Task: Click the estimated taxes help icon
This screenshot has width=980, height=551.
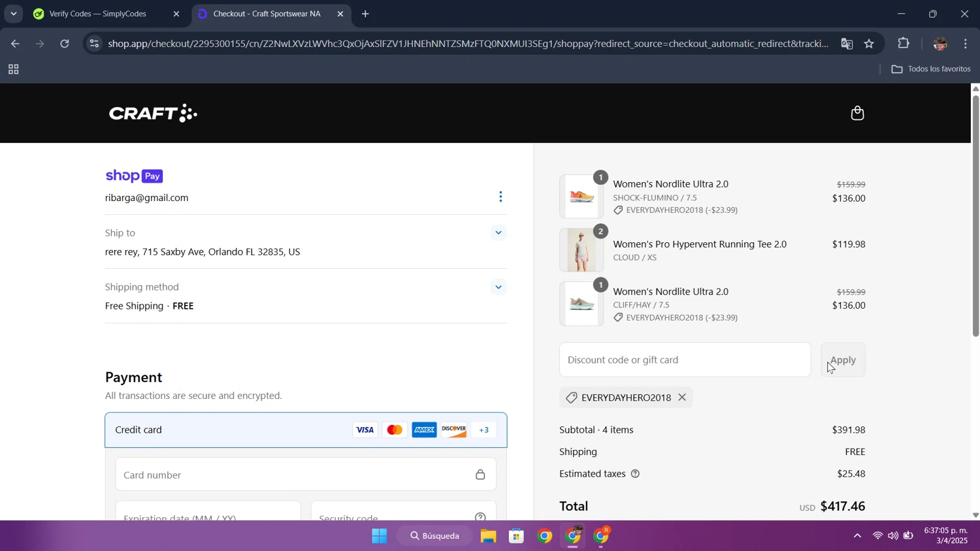Action: pyautogui.click(x=635, y=474)
